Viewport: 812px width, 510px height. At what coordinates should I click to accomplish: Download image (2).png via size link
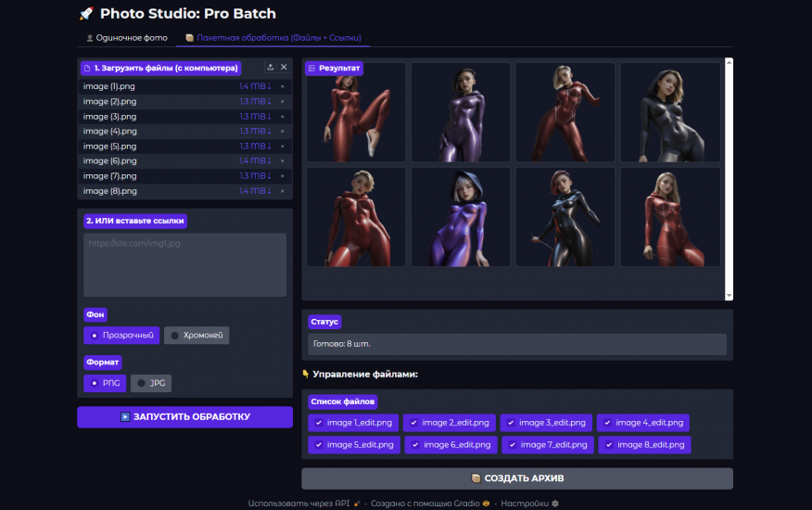pos(255,102)
